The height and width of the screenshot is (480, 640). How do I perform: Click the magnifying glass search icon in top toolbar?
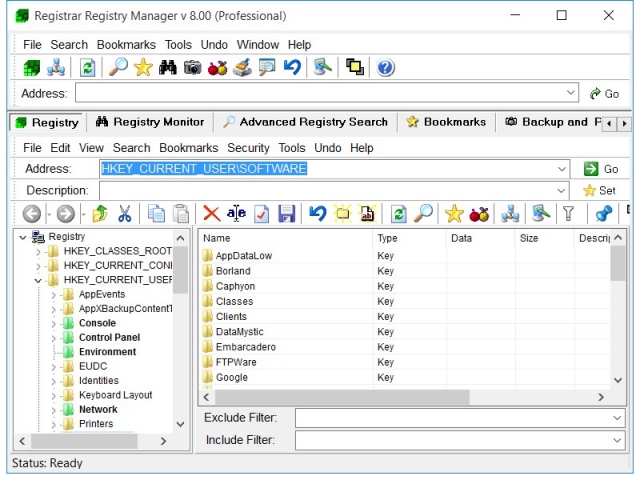pos(118,67)
